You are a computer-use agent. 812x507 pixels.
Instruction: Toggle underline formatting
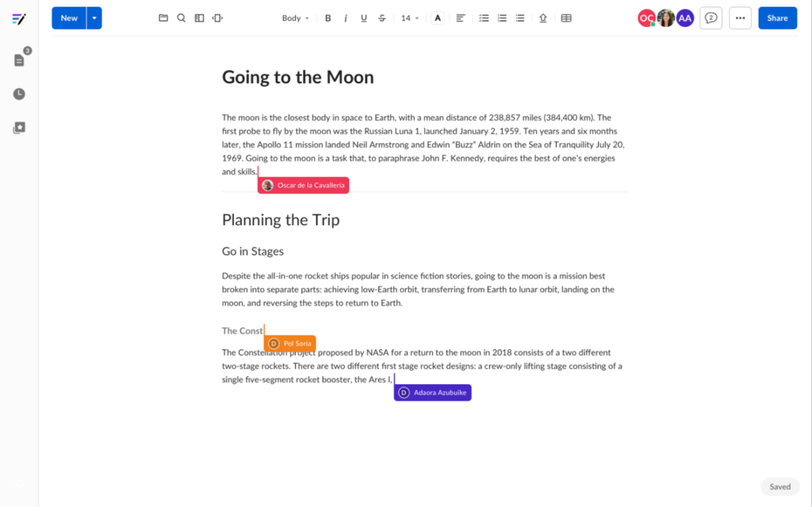coord(363,18)
